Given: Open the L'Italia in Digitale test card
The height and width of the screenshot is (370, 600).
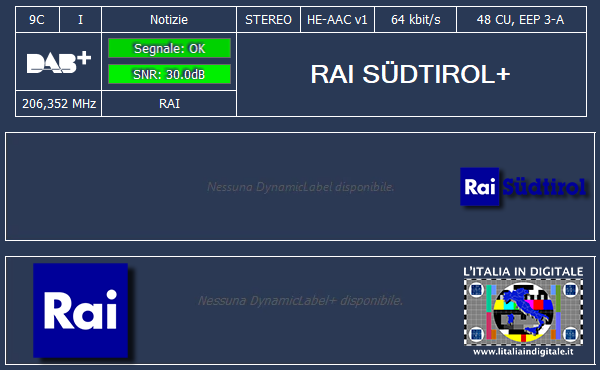Looking at the screenshot, I should tap(523, 311).
